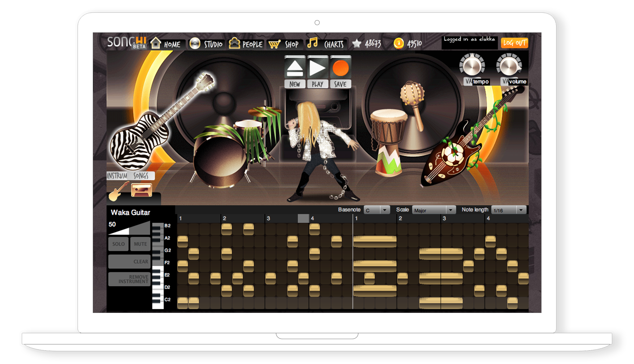Click the small orange guitar icon

[x=118, y=191]
